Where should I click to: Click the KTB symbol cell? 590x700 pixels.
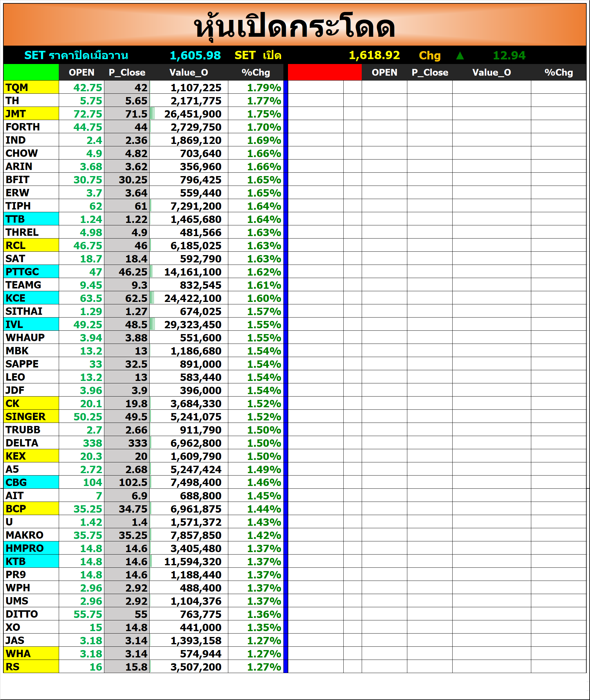(31, 562)
